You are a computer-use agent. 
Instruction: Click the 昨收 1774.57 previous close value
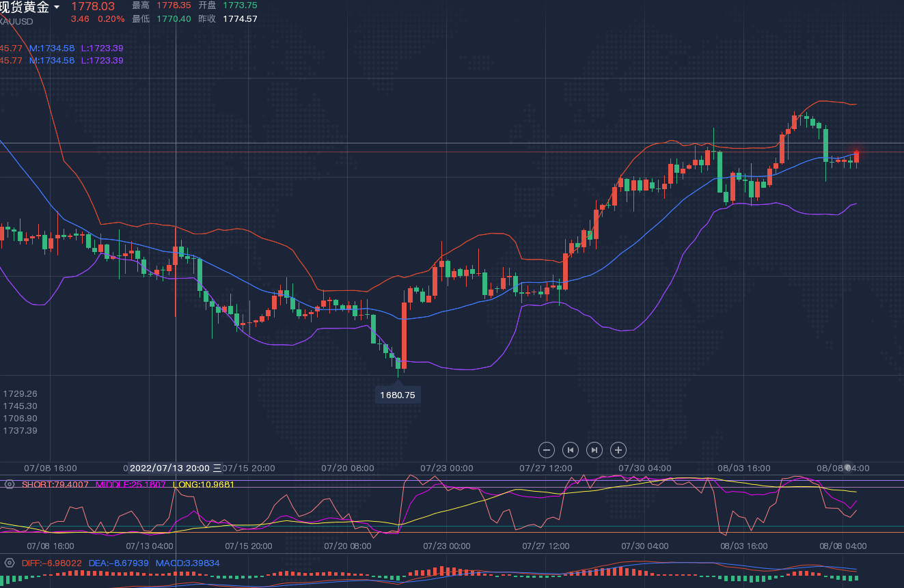pos(240,18)
